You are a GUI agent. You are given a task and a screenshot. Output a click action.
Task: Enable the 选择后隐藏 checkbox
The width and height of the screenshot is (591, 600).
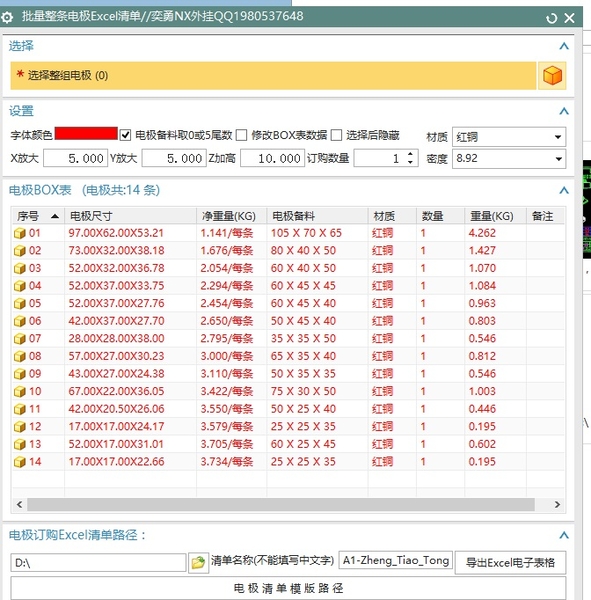[336, 135]
